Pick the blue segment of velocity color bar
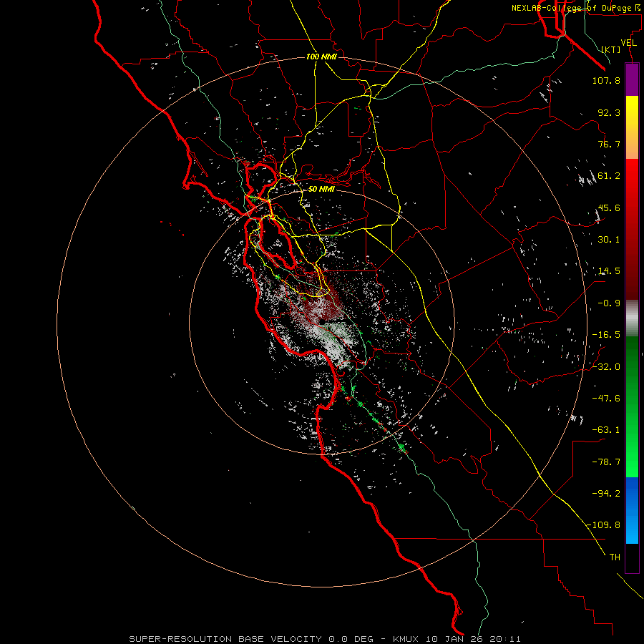The height and width of the screenshot is (644, 644). [x=632, y=510]
